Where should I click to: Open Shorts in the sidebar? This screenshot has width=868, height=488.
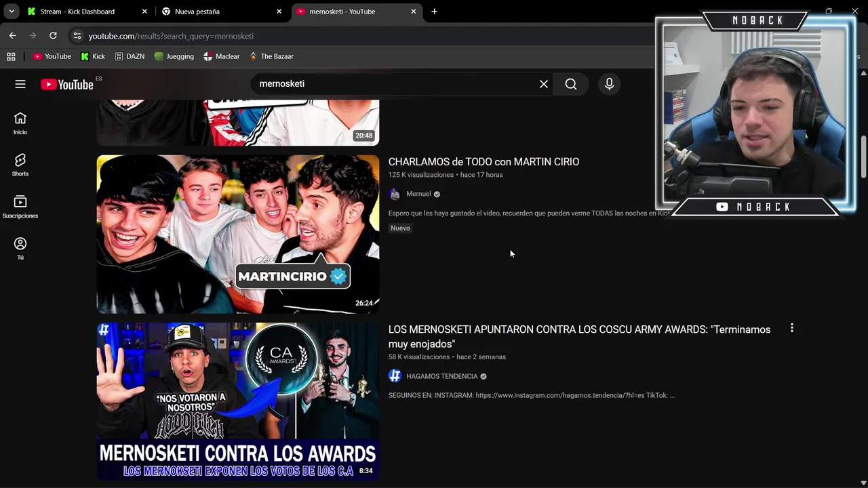click(x=20, y=165)
